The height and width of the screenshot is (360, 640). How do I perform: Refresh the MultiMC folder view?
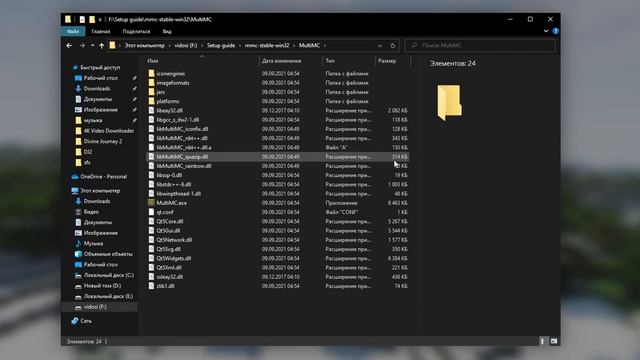click(393, 46)
